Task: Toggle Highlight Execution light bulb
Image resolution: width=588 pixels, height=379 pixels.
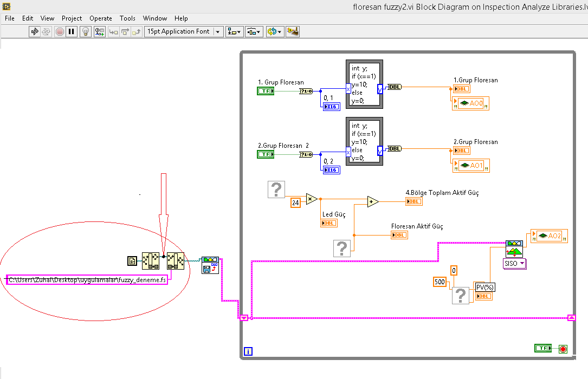Action: [86, 31]
